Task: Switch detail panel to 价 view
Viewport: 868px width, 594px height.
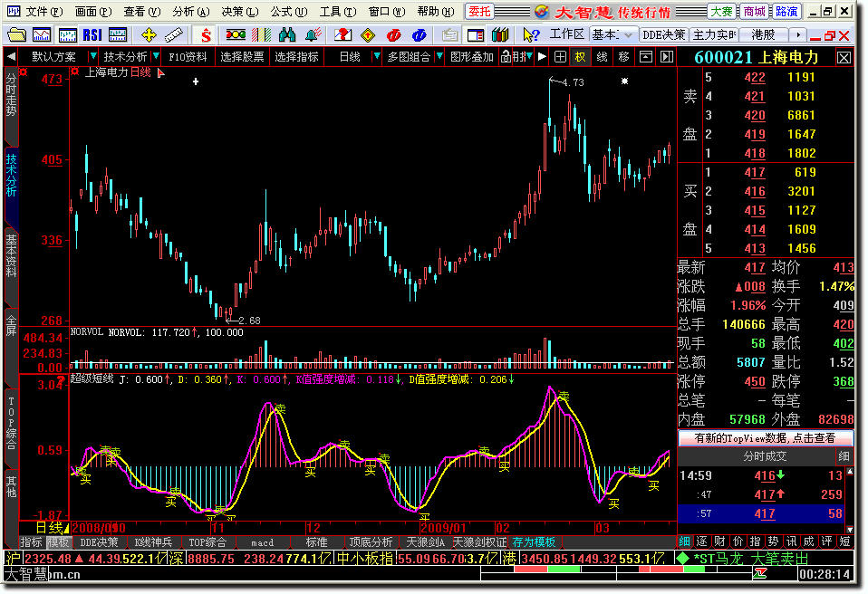Action: point(738,541)
